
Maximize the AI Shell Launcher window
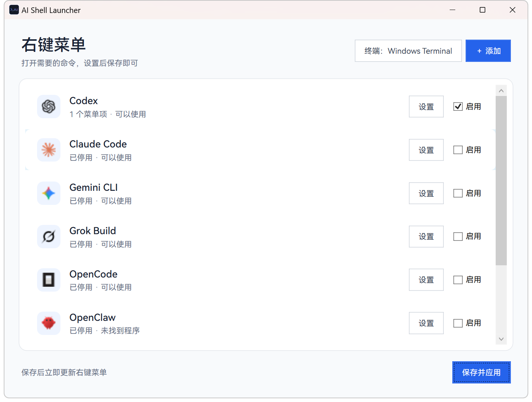pos(482,10)
